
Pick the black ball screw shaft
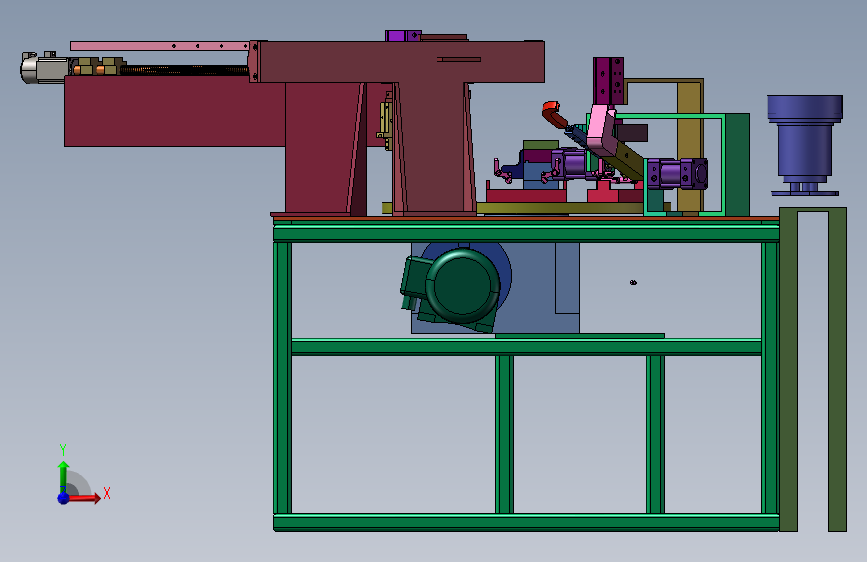184,70
